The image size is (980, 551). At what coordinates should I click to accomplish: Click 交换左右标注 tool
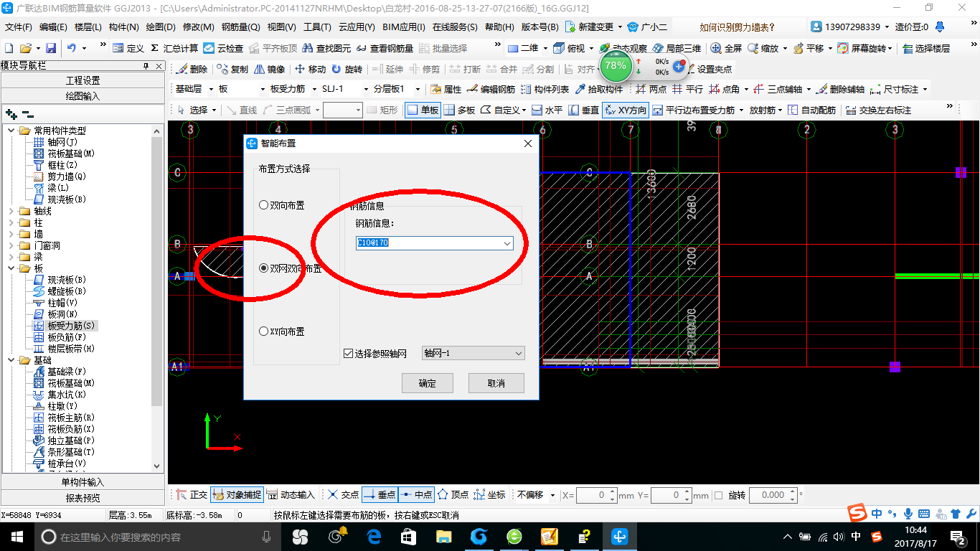pyautogui.click(x=878, y=110)
